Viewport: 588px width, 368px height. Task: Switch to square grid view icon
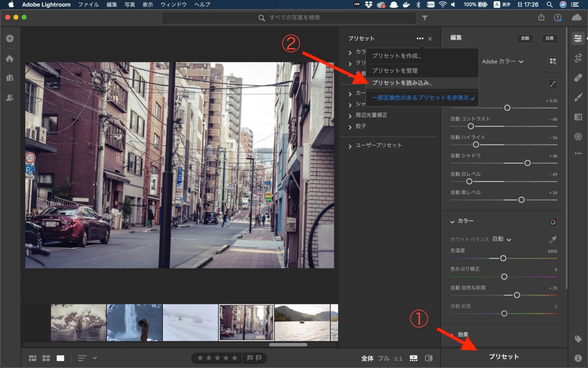[x=46, y=358]
